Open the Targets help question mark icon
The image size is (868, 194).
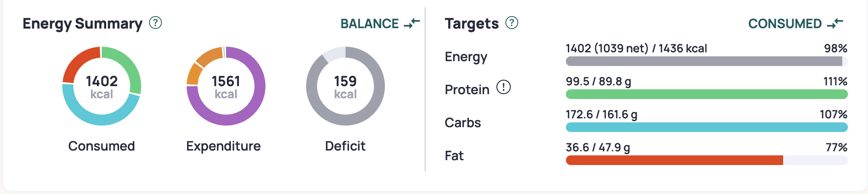pos(512,23)
